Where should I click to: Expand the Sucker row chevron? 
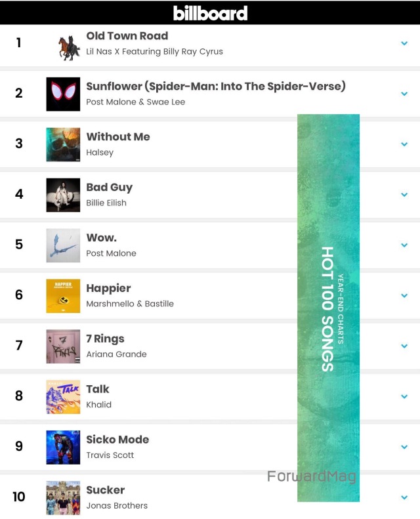tap(404, 497)
